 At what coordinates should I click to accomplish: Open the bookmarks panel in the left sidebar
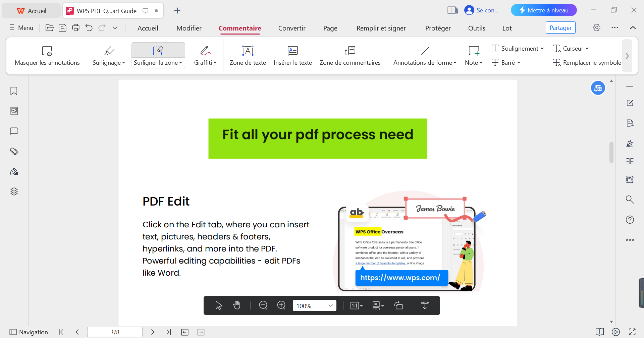click(14, 91)
